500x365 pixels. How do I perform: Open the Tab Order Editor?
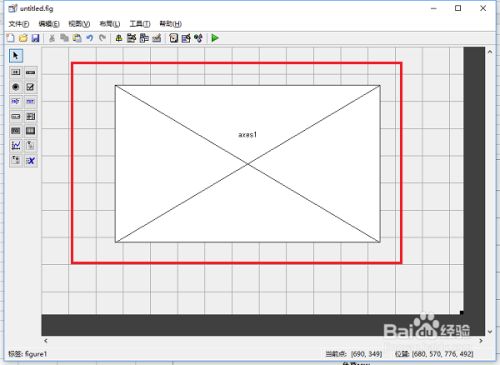click(x=144, y=38)
